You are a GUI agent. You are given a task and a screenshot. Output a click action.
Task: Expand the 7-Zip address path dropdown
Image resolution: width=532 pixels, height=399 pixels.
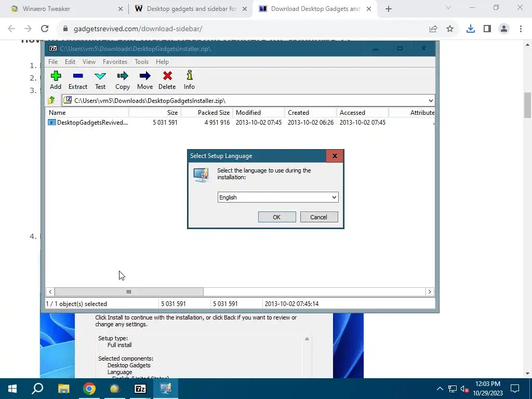click(431, 101)
